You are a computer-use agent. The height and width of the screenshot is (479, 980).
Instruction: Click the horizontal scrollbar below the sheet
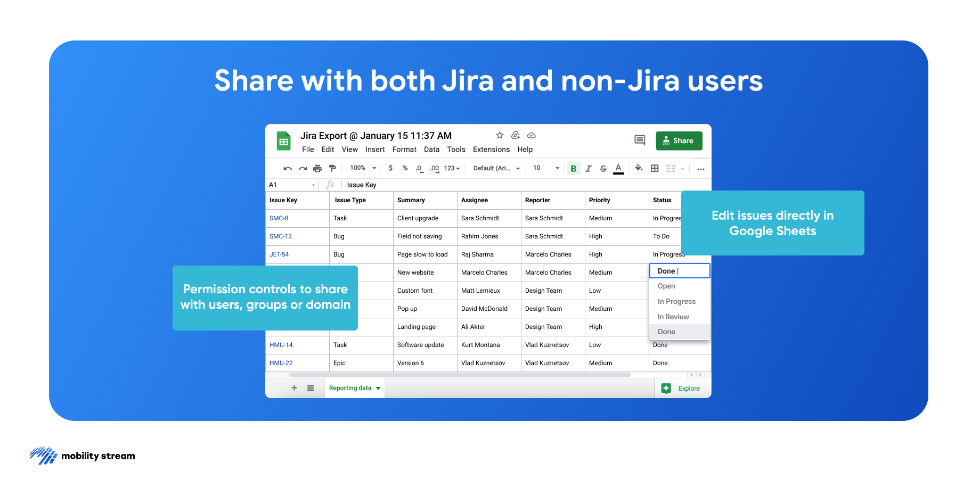(460, 375)
